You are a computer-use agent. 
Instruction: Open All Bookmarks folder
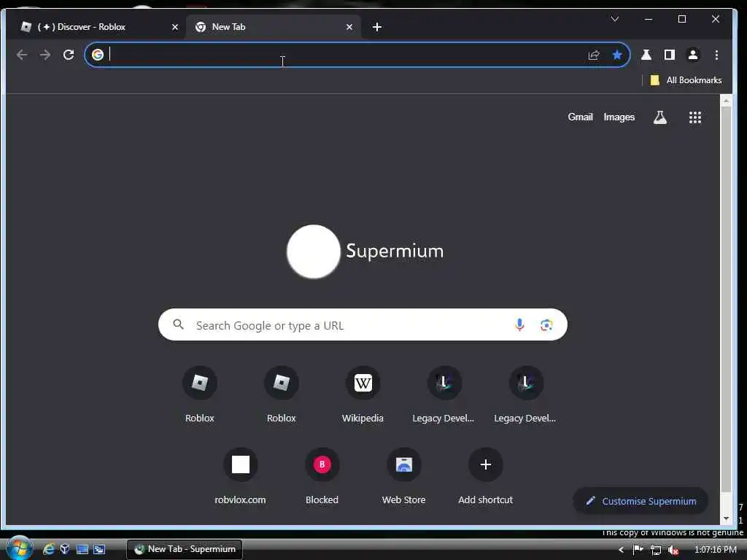tap(686, 80)
